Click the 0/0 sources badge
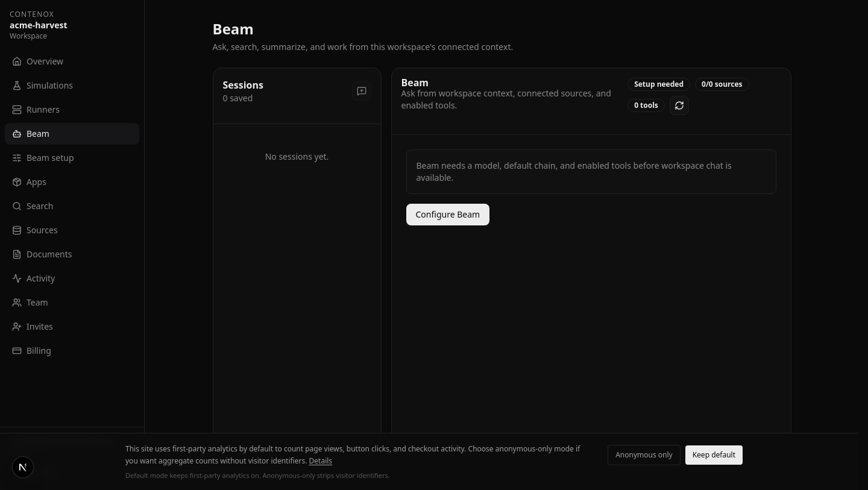Screen dimensions: 868x490 [722, 84]
